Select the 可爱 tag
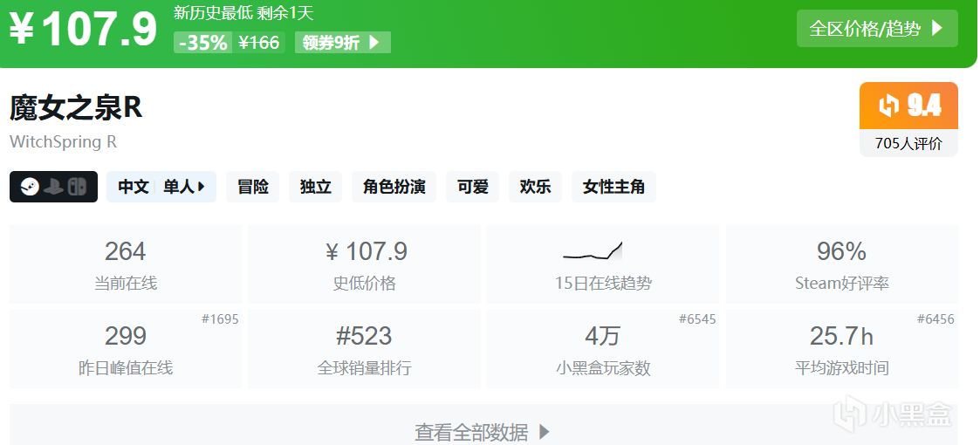Viewport: 980px width, 445px height. pyautogui.click(x=472, y=187)
